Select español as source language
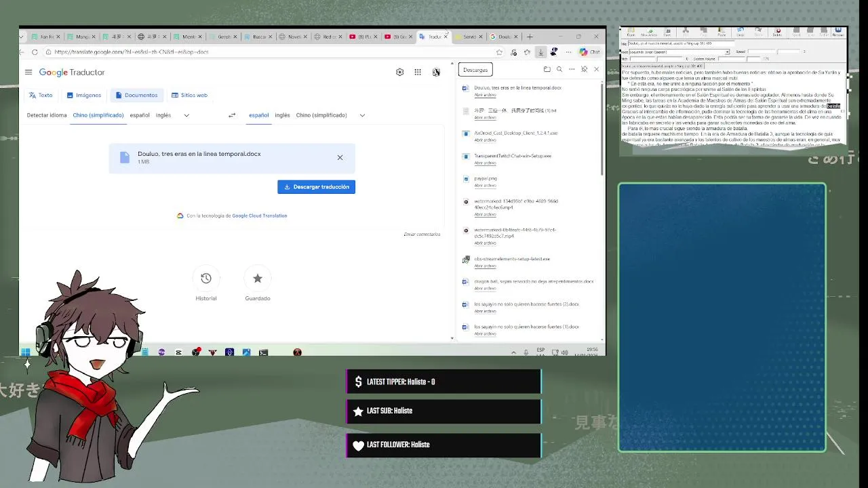This screenshot has width=868, height=488. [140, 115]
